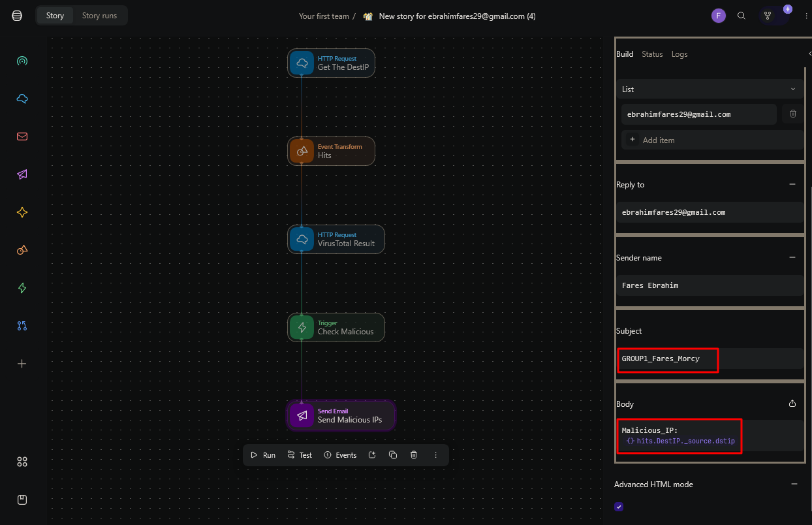
Task: Select the green Trigger lightning icon in sidebar
Action: tap(22, 288)
